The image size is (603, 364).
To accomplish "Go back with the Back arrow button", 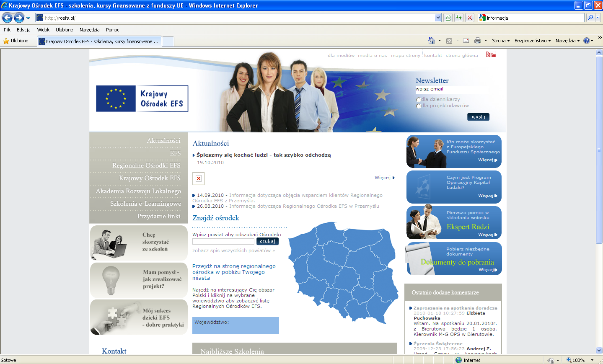I will [7, 18].
